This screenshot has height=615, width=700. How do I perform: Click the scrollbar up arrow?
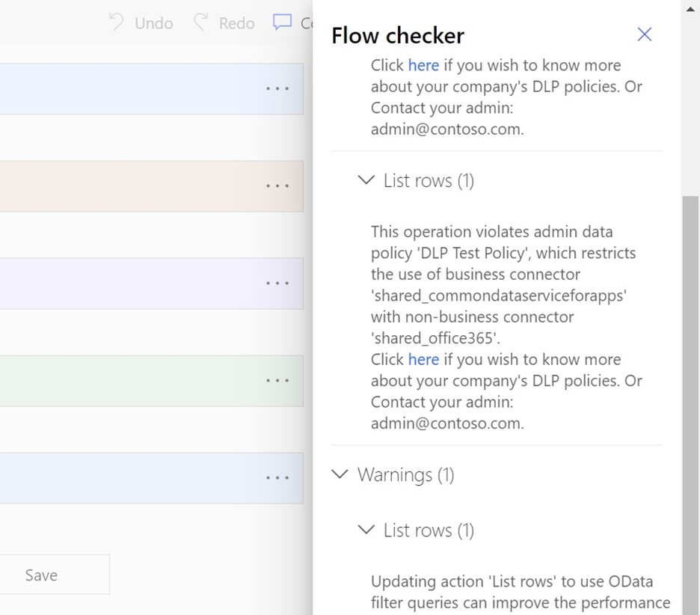[x=690, y=9]
